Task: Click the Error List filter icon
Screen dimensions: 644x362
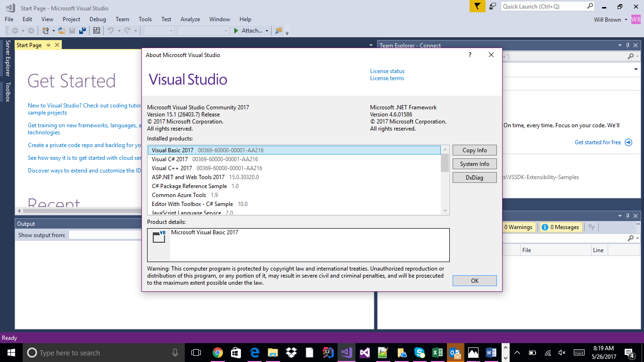Action: point(592,227)
